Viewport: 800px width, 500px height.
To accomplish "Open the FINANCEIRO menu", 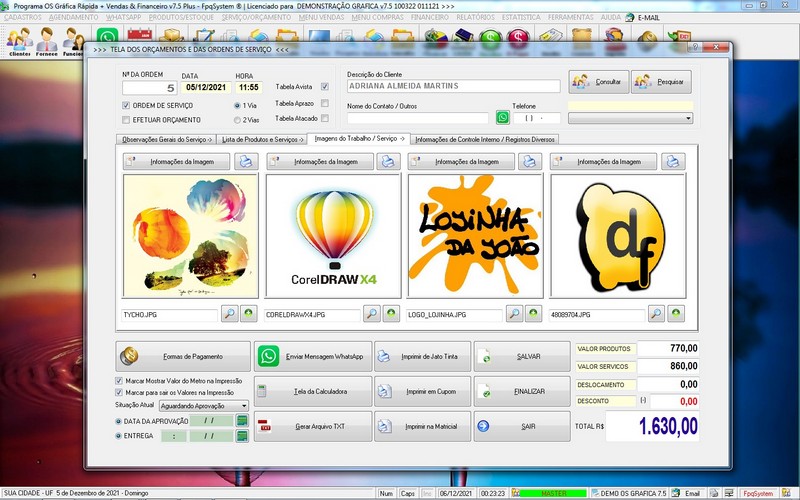I will 430,17.
